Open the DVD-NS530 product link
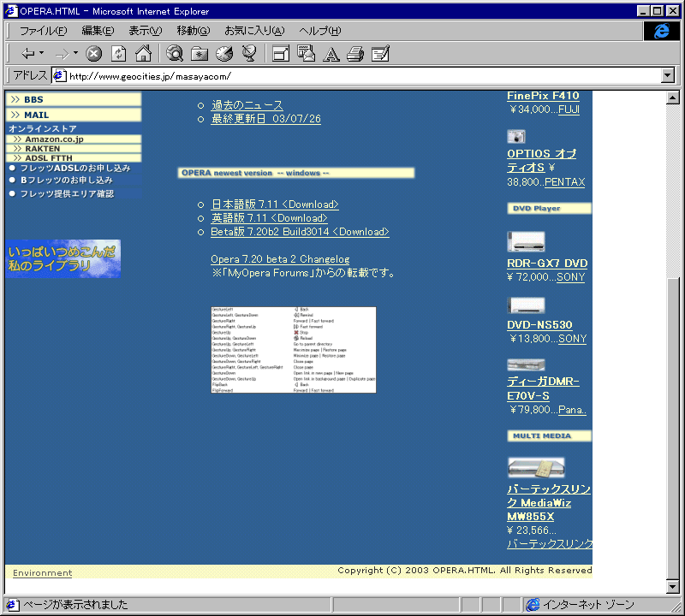This screenshot has width=685, height=616. [539, 325]
